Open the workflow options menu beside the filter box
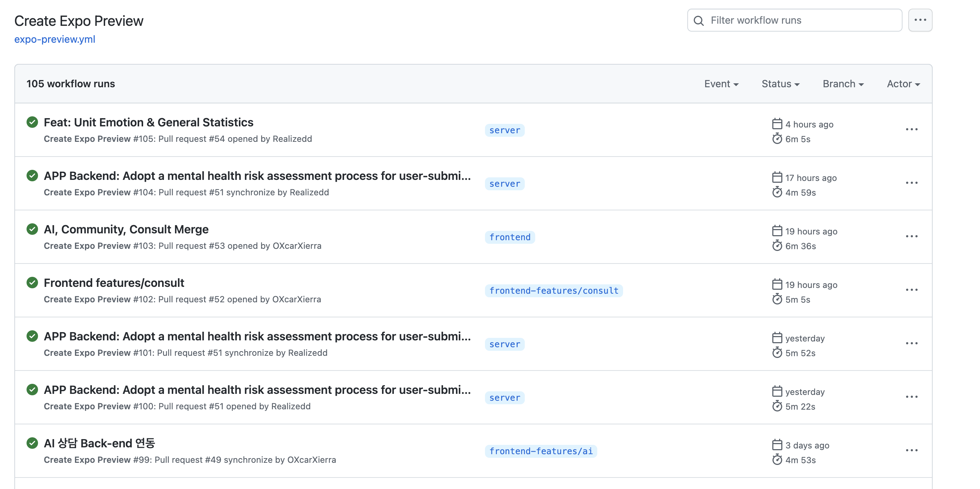This screenshot has width=980, height=489. click(920, 20)
